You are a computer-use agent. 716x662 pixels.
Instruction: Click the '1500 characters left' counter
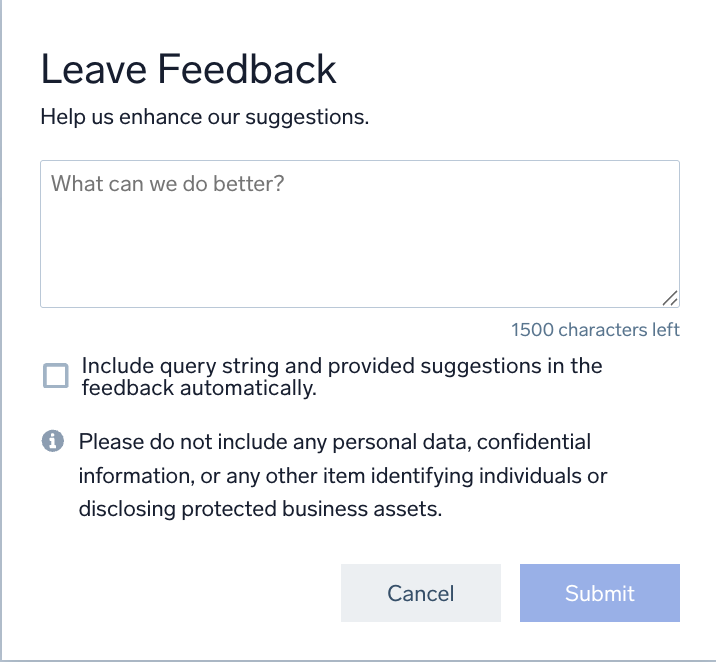point(595,330)
